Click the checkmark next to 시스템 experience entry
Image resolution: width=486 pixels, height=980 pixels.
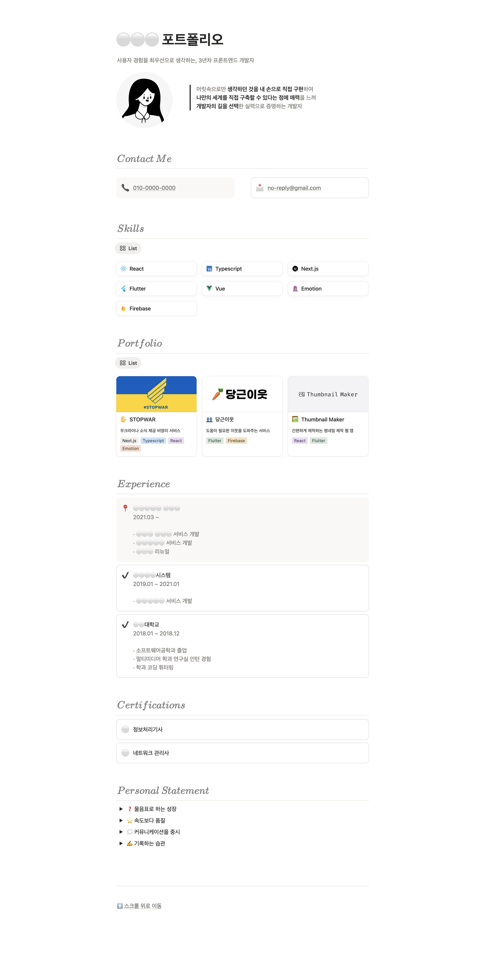(125, 575)
